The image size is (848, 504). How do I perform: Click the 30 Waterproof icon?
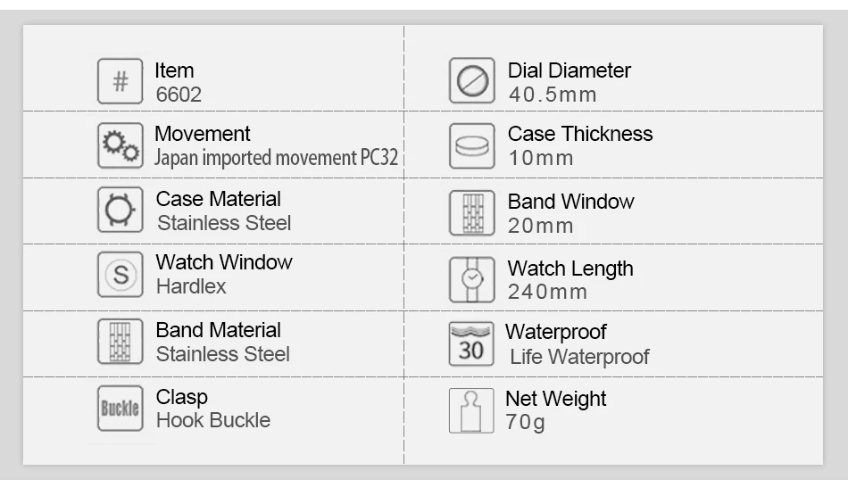tap(471, 344)
